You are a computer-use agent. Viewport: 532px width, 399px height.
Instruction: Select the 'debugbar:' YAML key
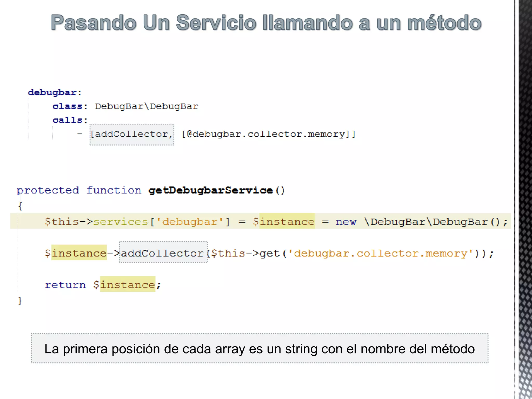[x=55, y=92]
